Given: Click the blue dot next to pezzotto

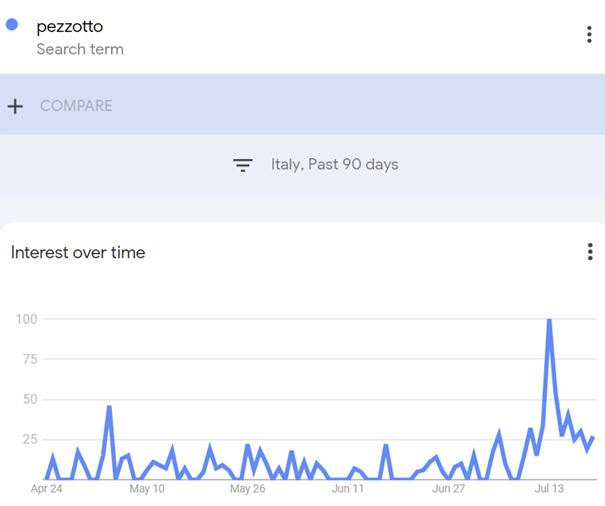Looking at the screenshot, I should click(12, 24).
